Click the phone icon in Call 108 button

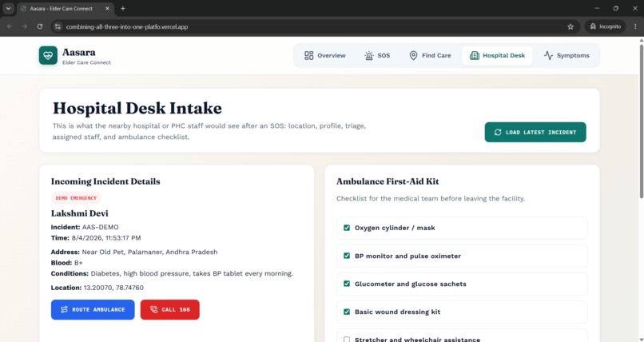(x=153, y=309)
